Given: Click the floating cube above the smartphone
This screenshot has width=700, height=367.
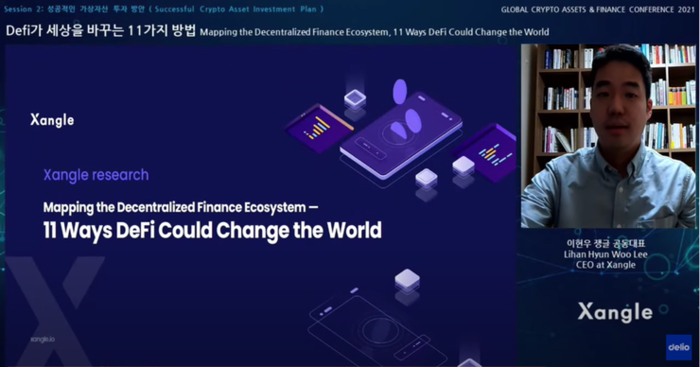Looking at the screenshot, I should (355, 99).
